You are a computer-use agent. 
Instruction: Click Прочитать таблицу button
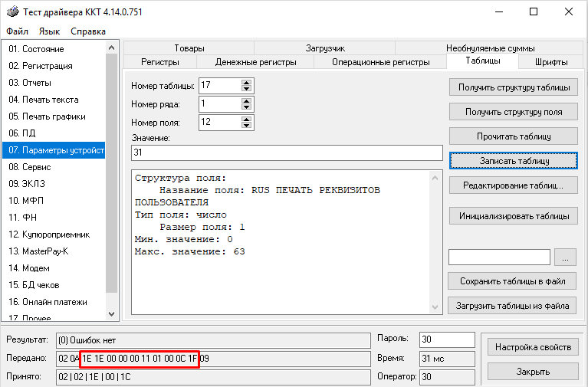[514, 136]
